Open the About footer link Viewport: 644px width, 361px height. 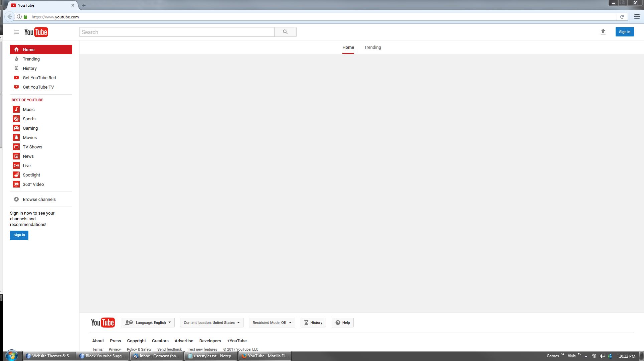98,341
